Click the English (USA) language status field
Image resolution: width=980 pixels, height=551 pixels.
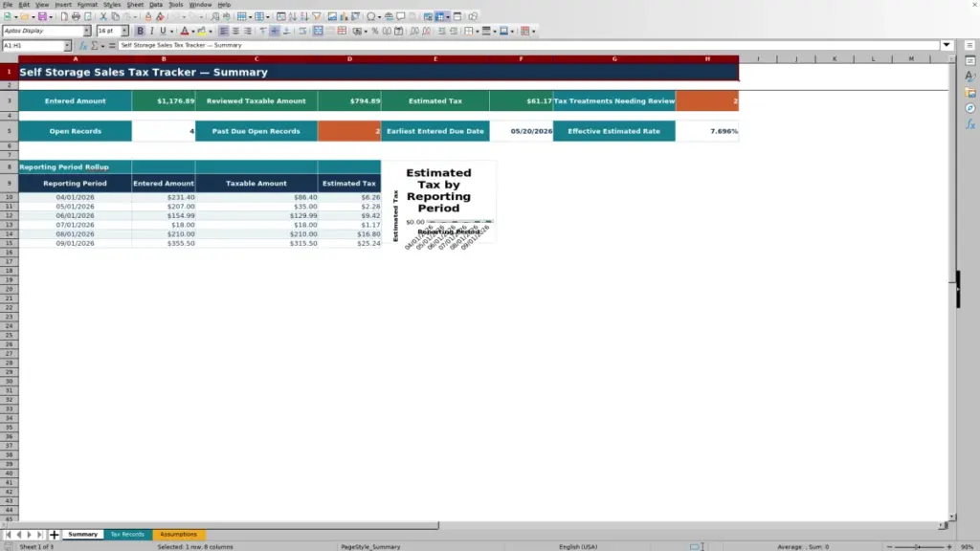coord(578,547)
